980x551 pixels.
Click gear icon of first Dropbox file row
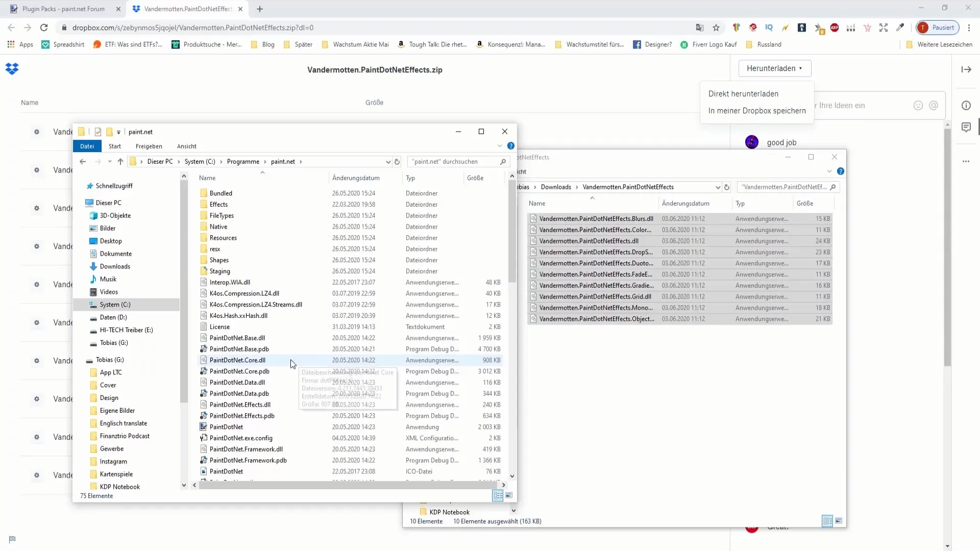pos(37,132)
